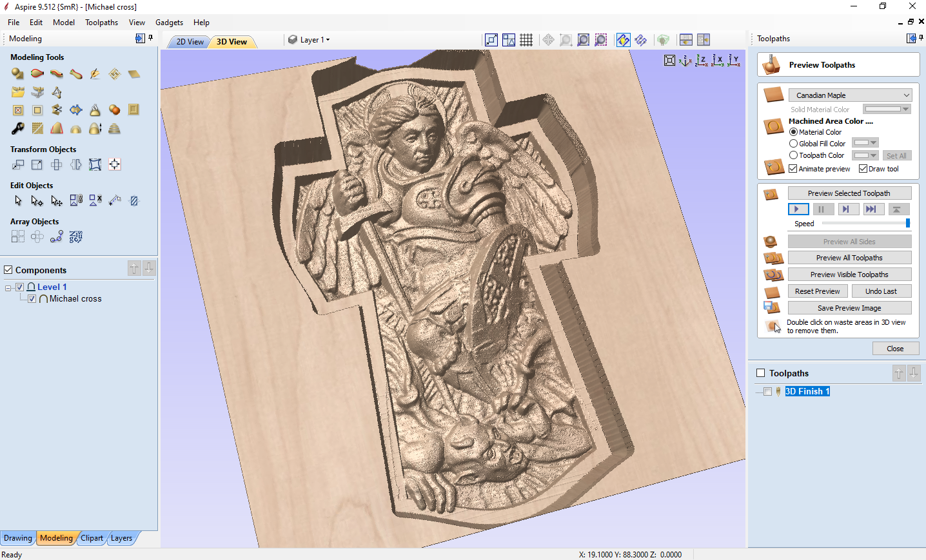Screen dimensions: 926x560
Task: Switch to the 2D View tab
Action: 190,42
